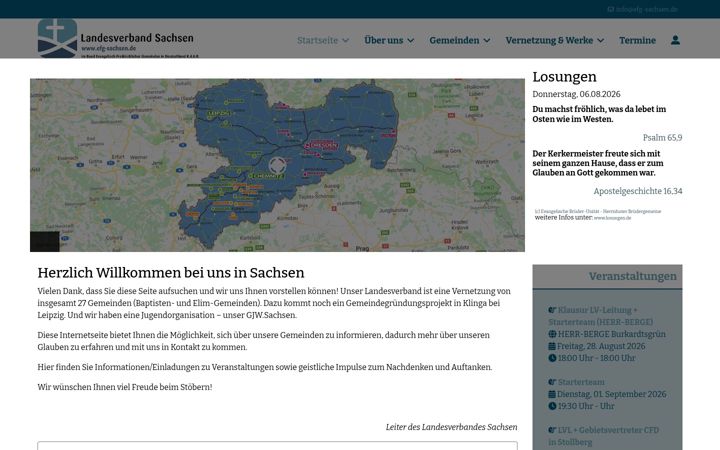The image size is (720, 450).
Task: Click the globe icon next to HERR-BERGE Burkardtsgrün
Action: coord(552,334)
